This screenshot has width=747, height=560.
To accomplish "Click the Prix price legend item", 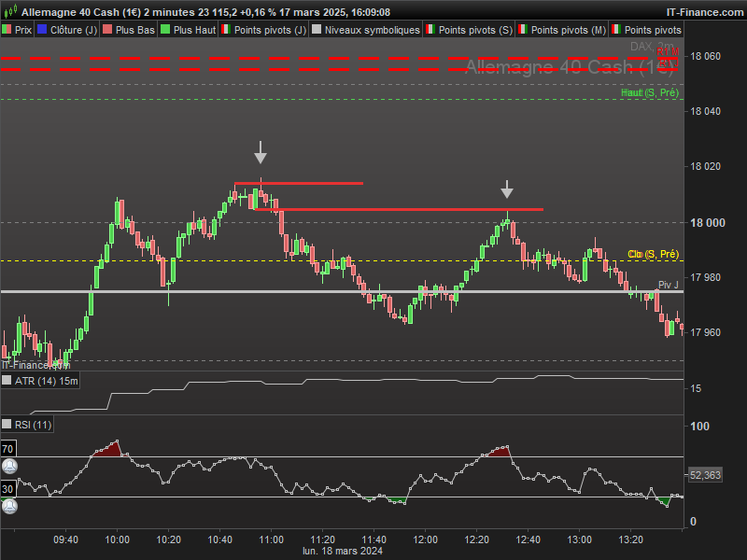I will [x=17, y=30].
